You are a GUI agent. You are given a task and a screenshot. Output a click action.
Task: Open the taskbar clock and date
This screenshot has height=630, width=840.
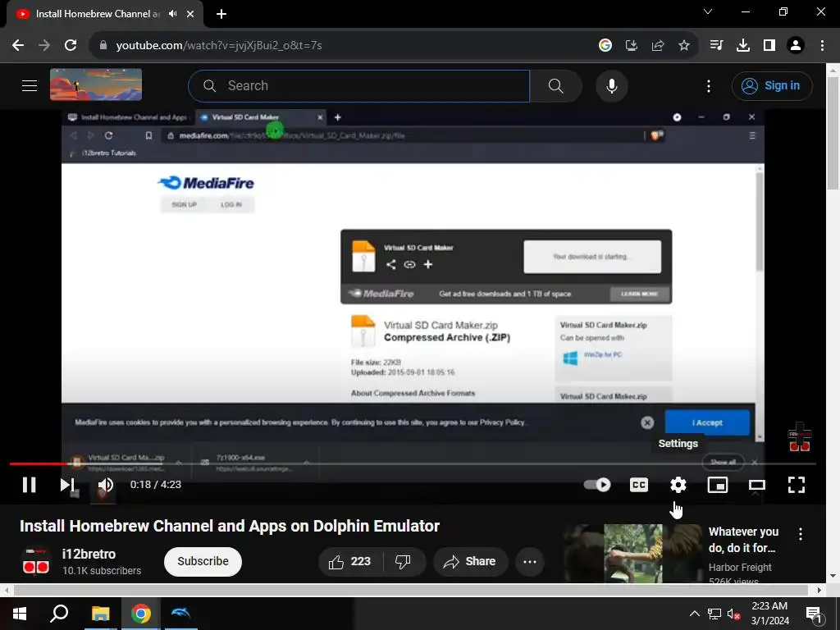[769, 614]
